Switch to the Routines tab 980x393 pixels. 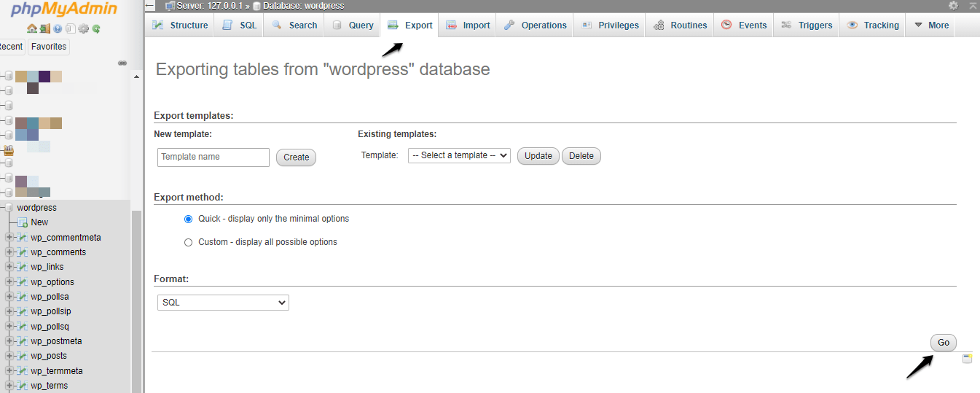click(680, 25)
